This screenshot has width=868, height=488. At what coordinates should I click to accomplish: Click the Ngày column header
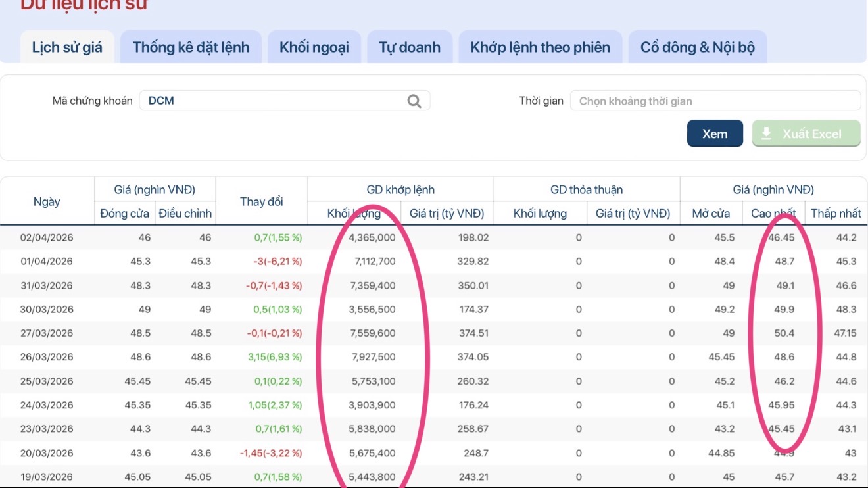tap(47, 201)
